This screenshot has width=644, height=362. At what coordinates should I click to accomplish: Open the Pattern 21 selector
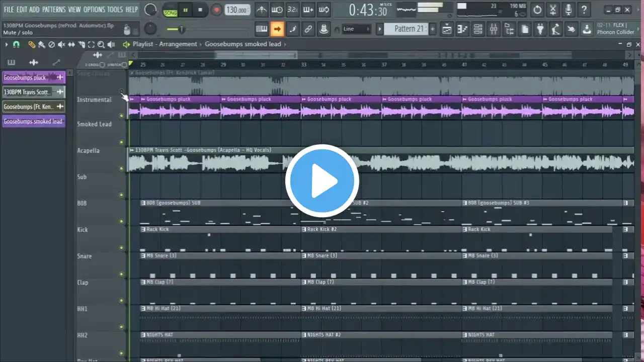[x=406, y=29]
